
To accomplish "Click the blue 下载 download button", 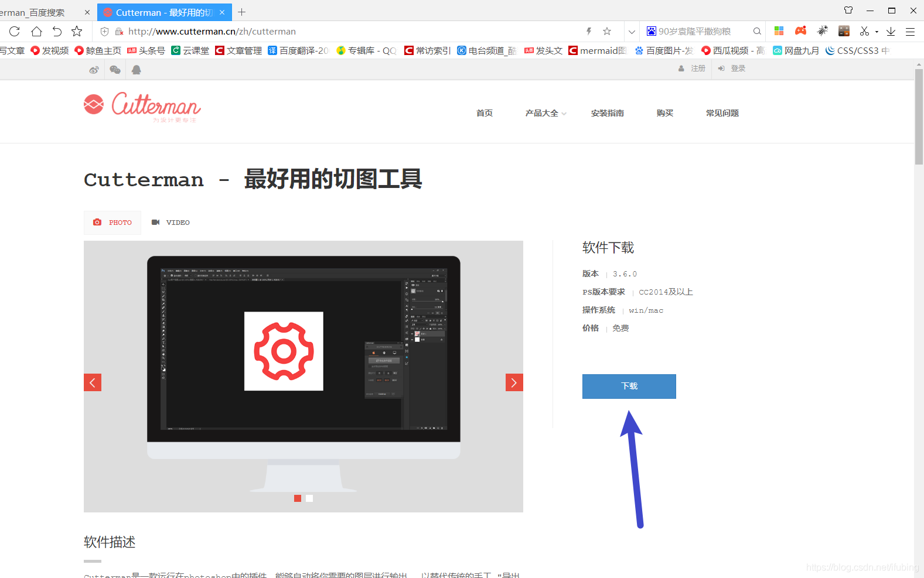I will [x=629, y=387].
